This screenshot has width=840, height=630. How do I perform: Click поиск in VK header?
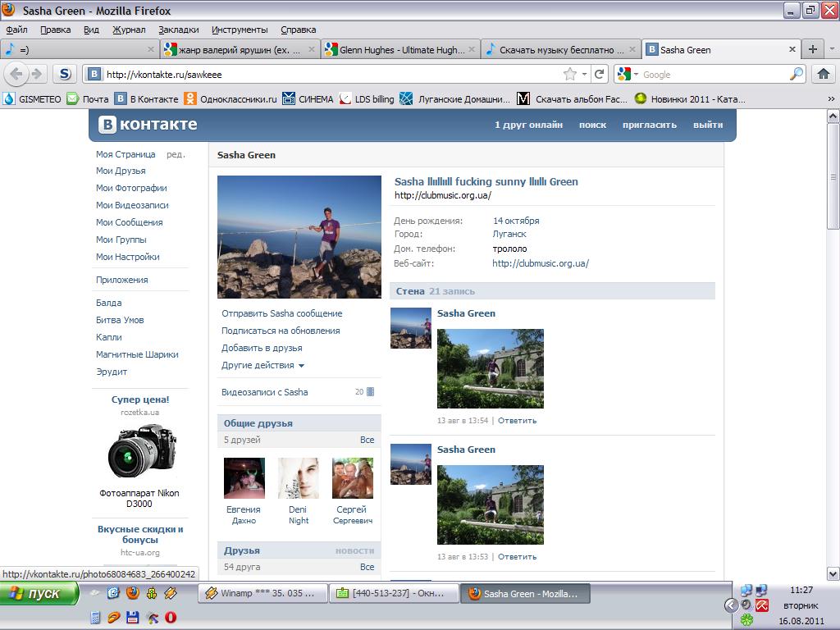tap(592, 125)
